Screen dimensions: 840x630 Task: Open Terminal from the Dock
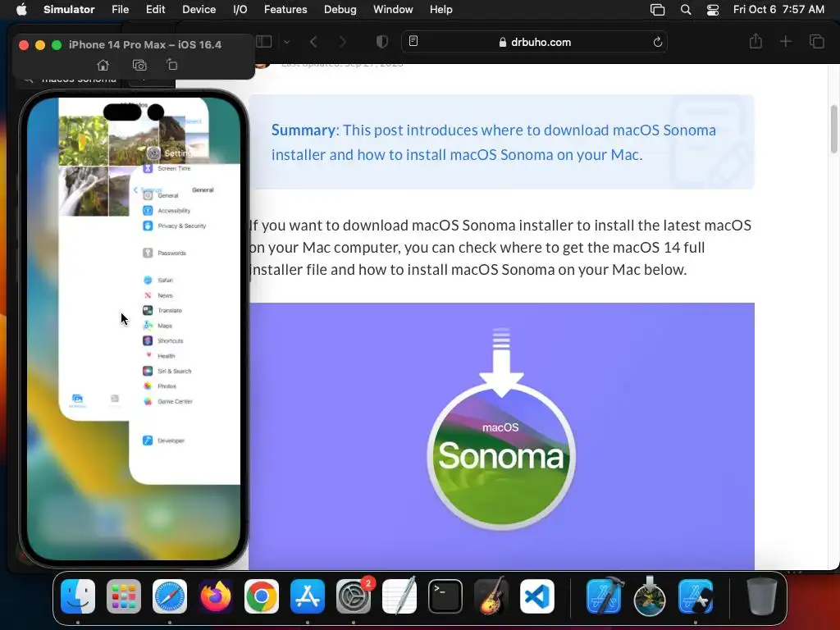pos(445,596)
